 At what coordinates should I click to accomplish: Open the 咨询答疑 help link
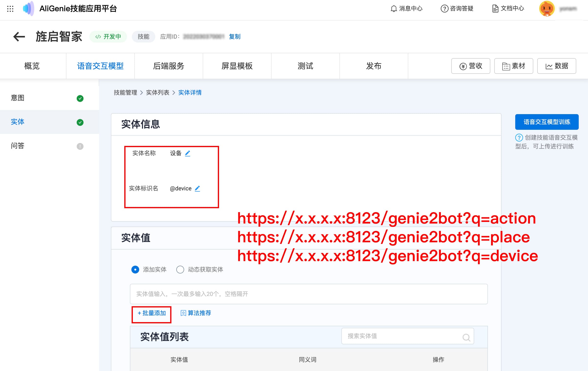[x=457, y=9]
